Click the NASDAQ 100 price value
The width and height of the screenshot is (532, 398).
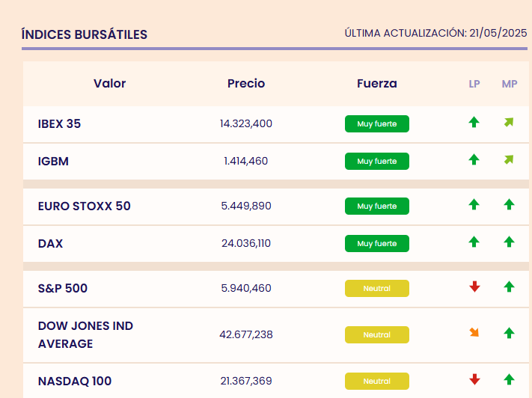pyautogui.click(x=246, y=381)
